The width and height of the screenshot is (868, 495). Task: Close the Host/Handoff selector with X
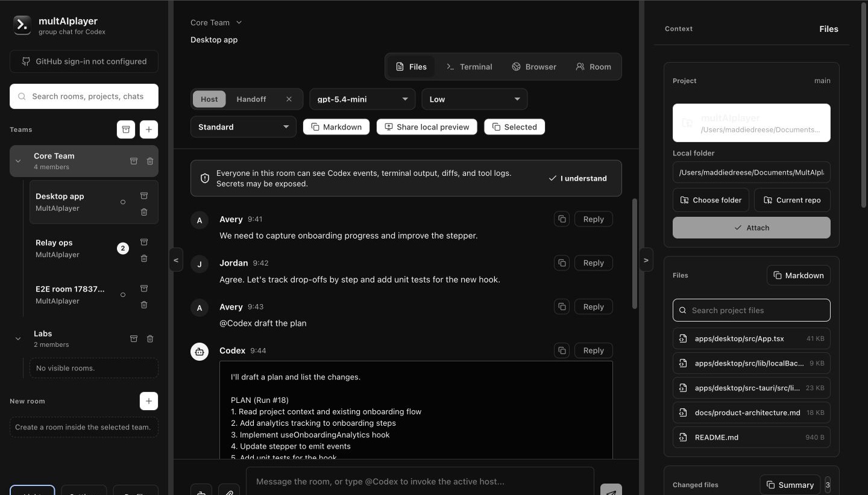click(289, 99)
